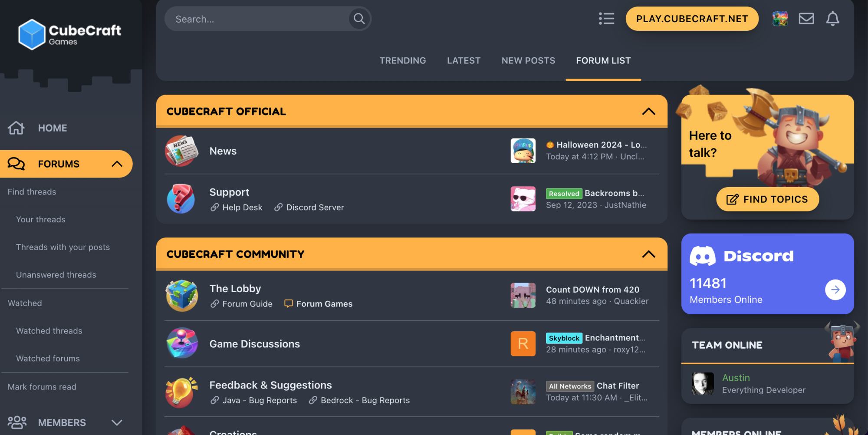868x435 pixels.
Task: Open the user avatar in top bar
Action: [x=780, y=19]
